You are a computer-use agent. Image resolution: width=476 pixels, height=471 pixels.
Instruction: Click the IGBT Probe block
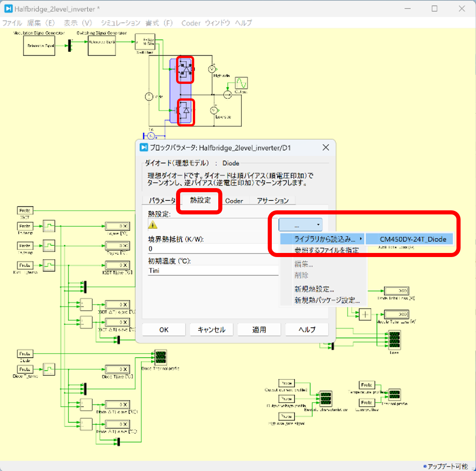pyautogui.click(x=25, y=210)
